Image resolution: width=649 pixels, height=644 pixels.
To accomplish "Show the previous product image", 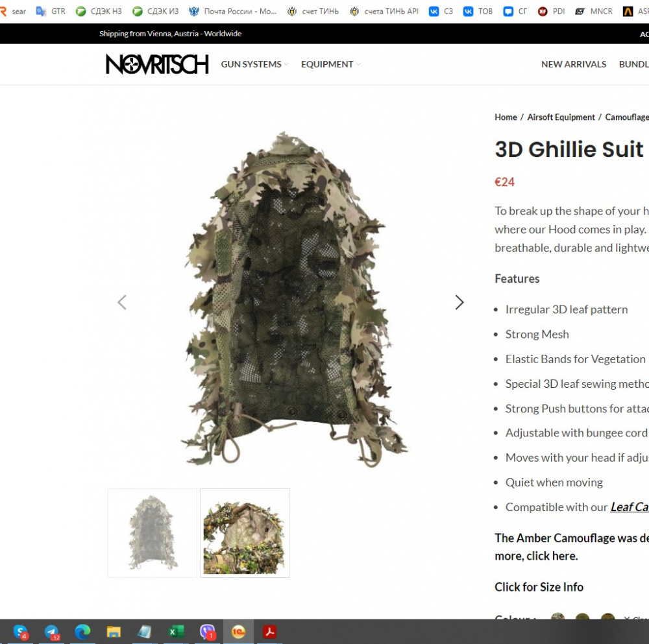I will [122, 302].
